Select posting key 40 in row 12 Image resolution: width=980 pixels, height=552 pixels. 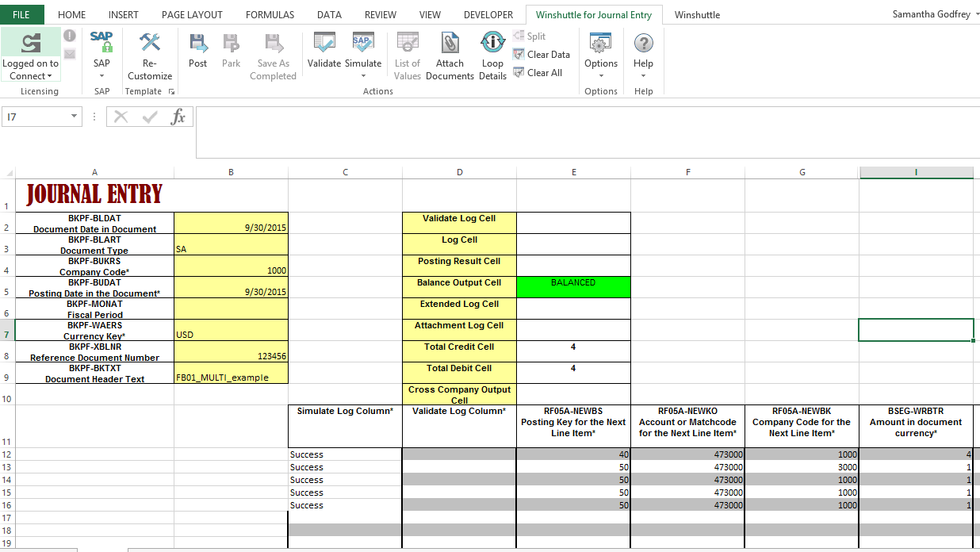(573, 454)
